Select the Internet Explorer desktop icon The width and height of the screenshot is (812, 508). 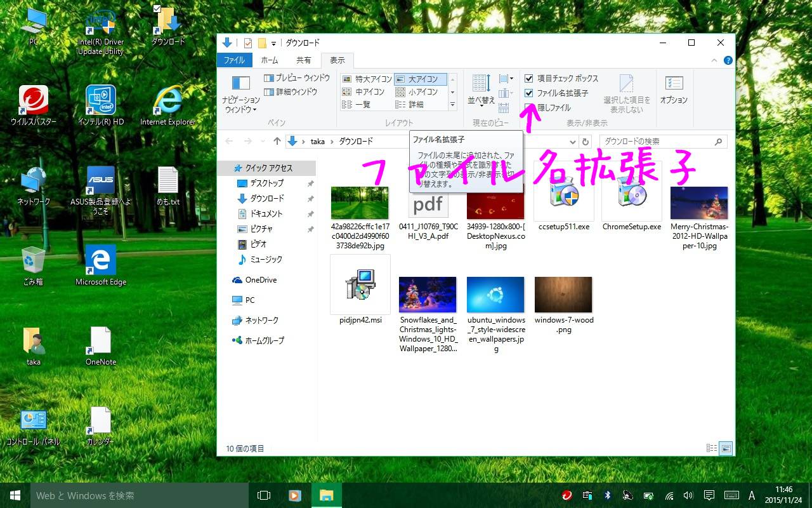168,106
